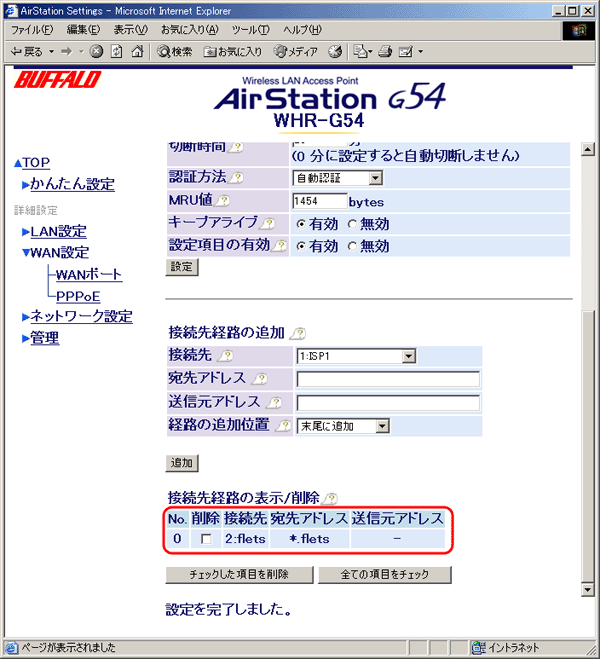Open the ファイル(F) menu
Viewport: 600px width, 659px height.
pos(31,30)
